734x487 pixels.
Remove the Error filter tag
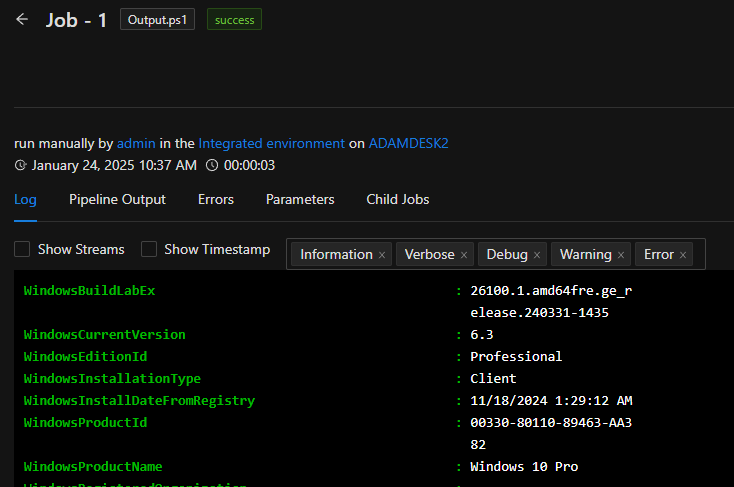(683, 255)
